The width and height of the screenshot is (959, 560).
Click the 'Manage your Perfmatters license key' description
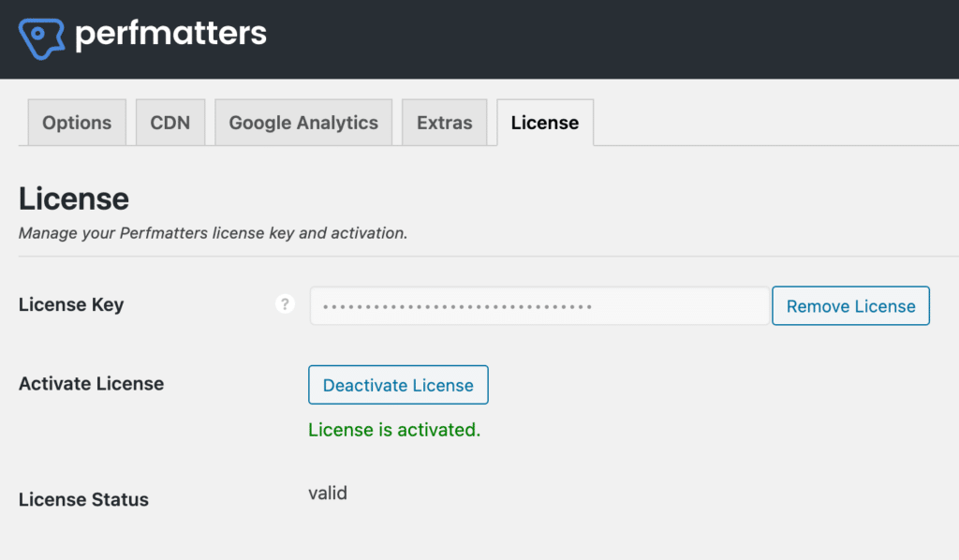pyautogui.click(x=213, y=233)
